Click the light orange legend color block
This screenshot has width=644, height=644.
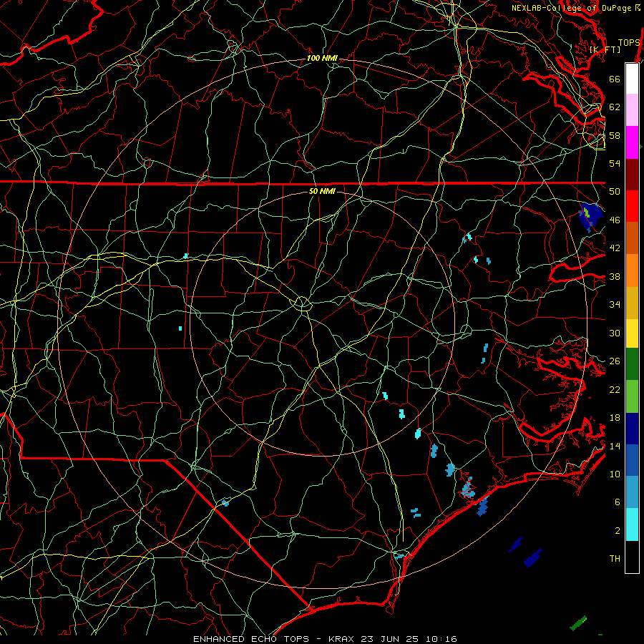[x=632, y=270]
